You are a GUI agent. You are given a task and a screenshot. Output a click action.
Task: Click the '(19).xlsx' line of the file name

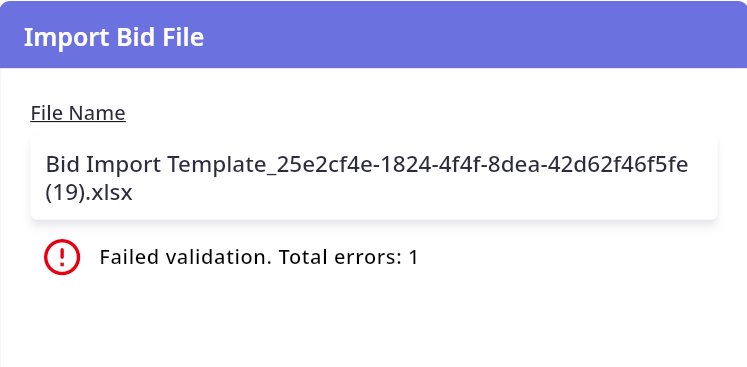(89, 194)
